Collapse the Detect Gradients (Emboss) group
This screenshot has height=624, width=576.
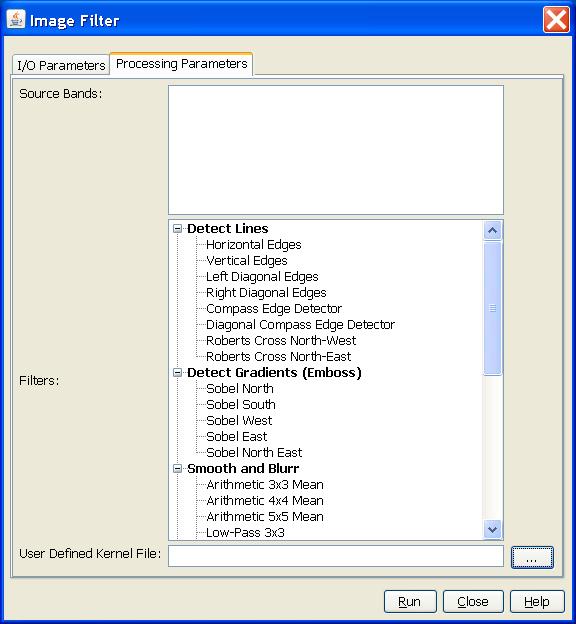point(177,372)
